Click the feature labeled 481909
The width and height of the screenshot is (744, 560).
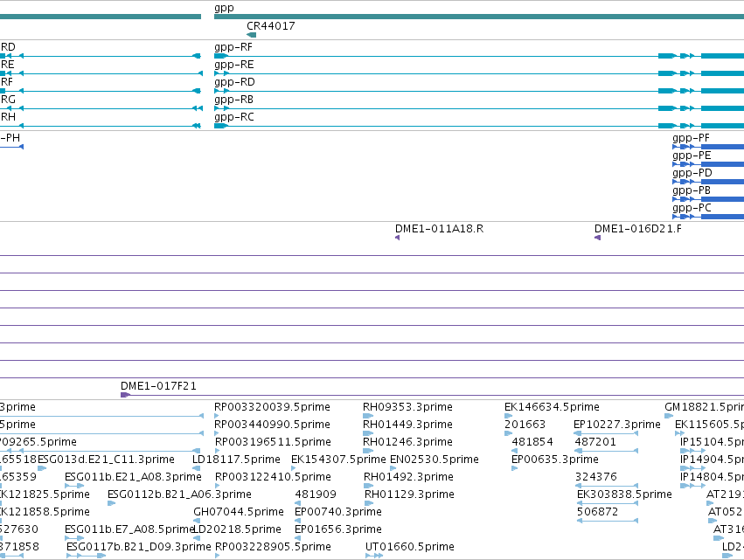(316, 494)
